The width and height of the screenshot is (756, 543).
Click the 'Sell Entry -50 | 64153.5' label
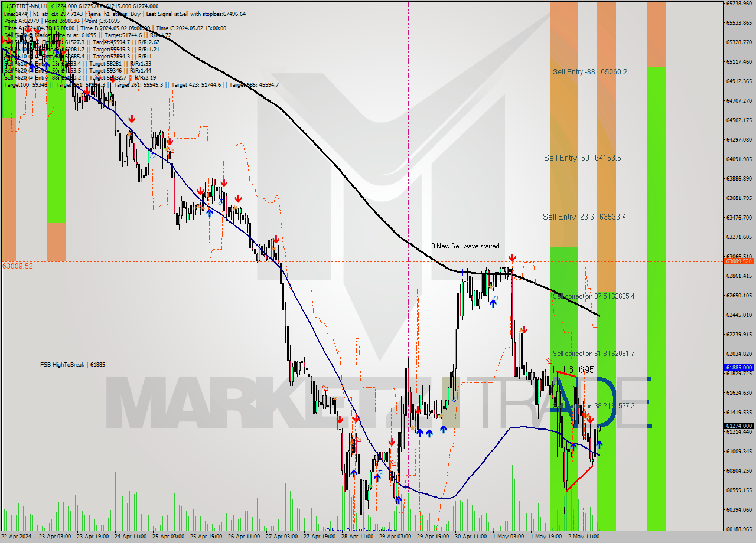coord(582,158)
